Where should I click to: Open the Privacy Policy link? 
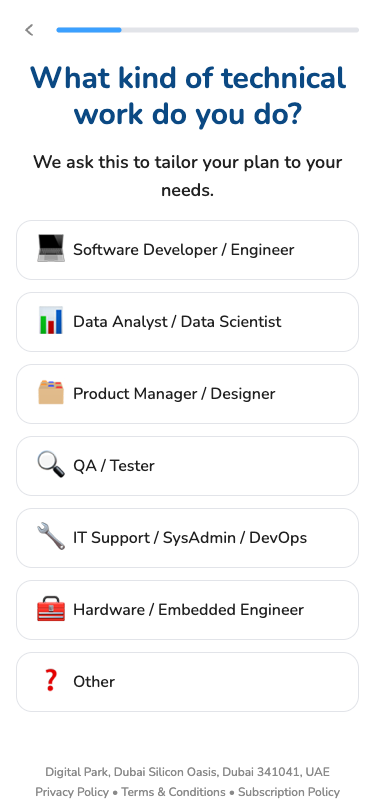tap(72, 792)
